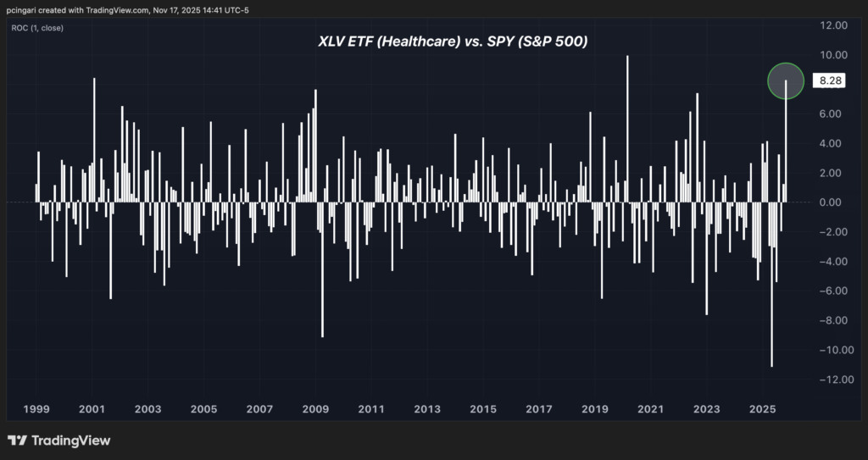Viewport: 868px width, 460px height.
Task: Select the ROC (1, close) indicator label
Action: 37,28
